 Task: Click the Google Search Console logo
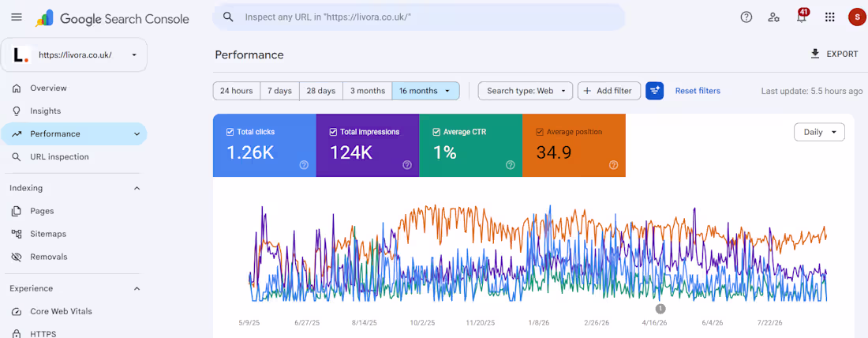(x=112, y=18)
